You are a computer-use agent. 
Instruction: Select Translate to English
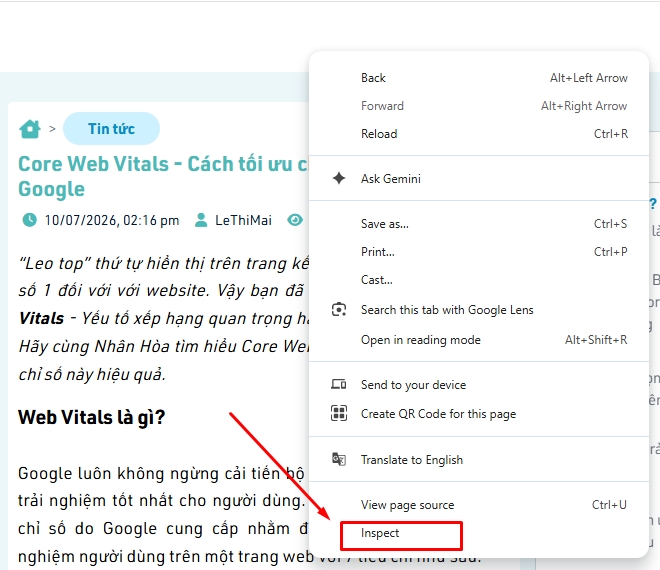[x=479, y=460]
